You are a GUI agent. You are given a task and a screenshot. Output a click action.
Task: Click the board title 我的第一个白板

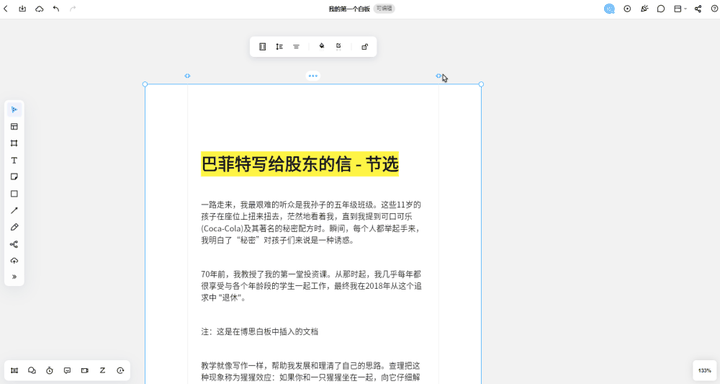tap(349, 9)
